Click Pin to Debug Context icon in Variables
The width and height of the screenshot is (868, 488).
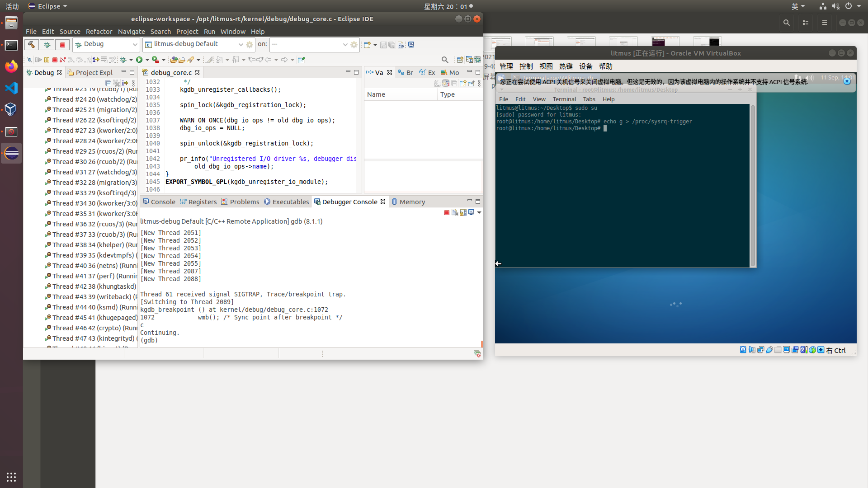click(x=472, y=83)
